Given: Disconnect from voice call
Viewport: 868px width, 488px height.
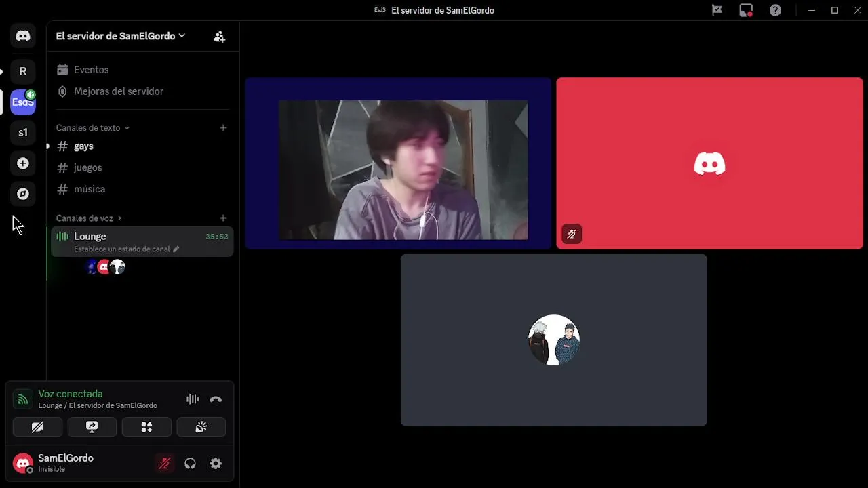Looking at the screenshot, I should click(216, 399).
